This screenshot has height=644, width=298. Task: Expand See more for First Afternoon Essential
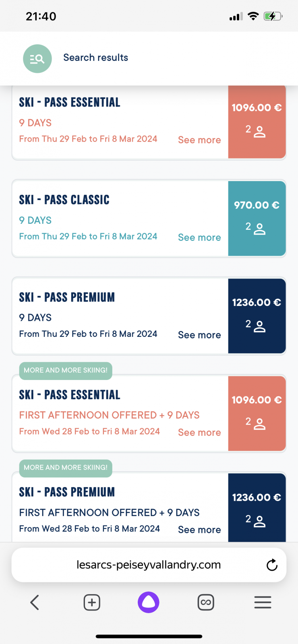pyautogui.click(x=199, y=432)
